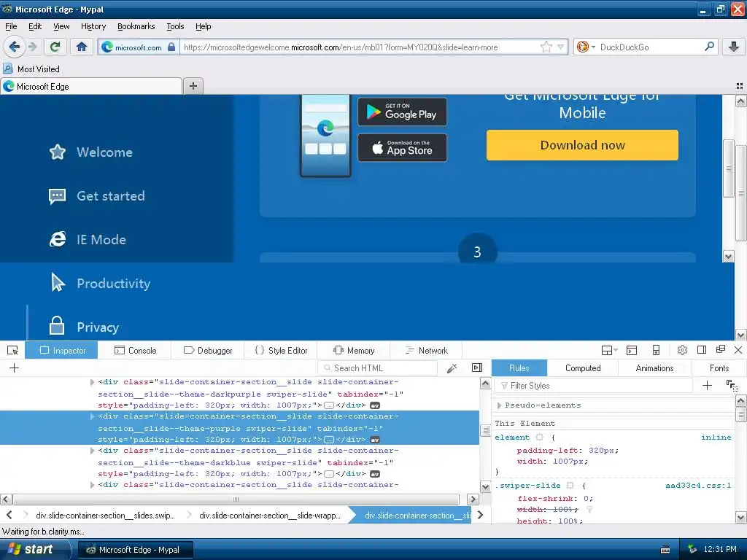Click the search magnifier icon
747x560 pixels.
pyautogui.click(x=709, y=47)
